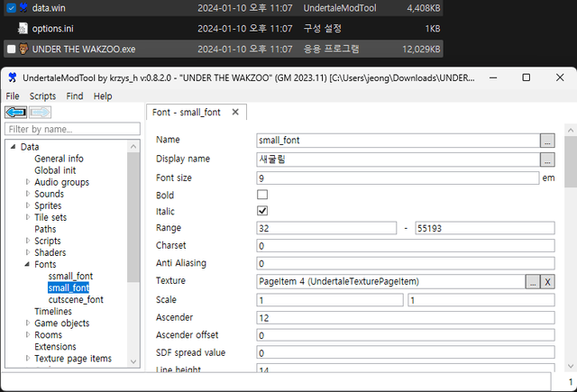Collapse the Fonts tree node
Screen dimensions: 577x392
pyautogui.click(x=28, y=264)
